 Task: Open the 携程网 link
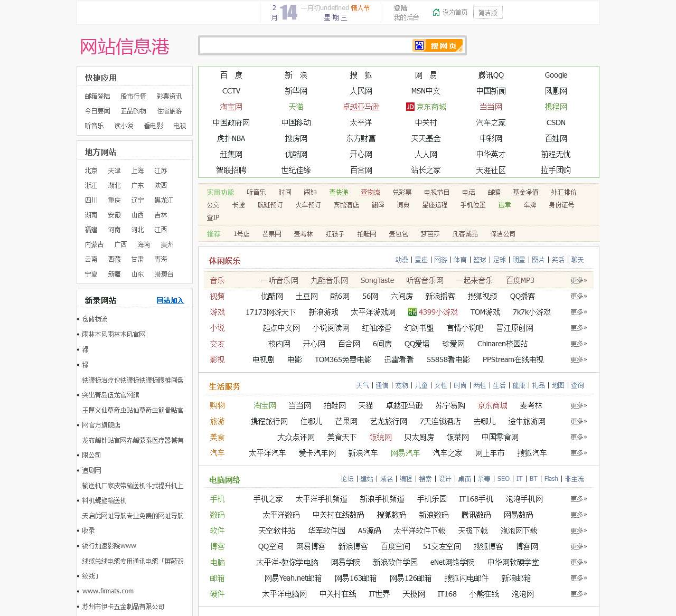point(556,107)
